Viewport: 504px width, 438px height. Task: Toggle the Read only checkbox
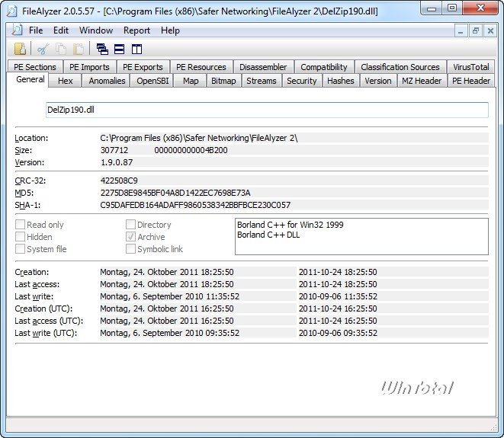click(20, 225)
